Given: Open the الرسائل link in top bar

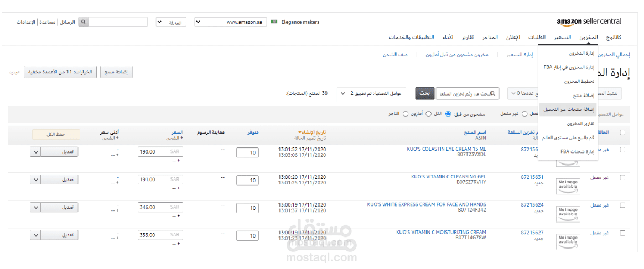Looking at the screenshot, I should coord(67,22).
